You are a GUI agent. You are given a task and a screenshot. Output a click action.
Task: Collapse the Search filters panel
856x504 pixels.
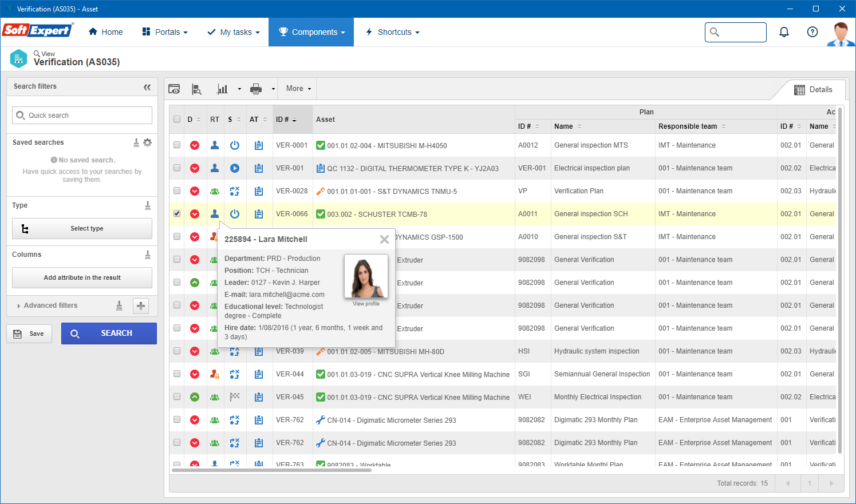click(x=147, y=87)
